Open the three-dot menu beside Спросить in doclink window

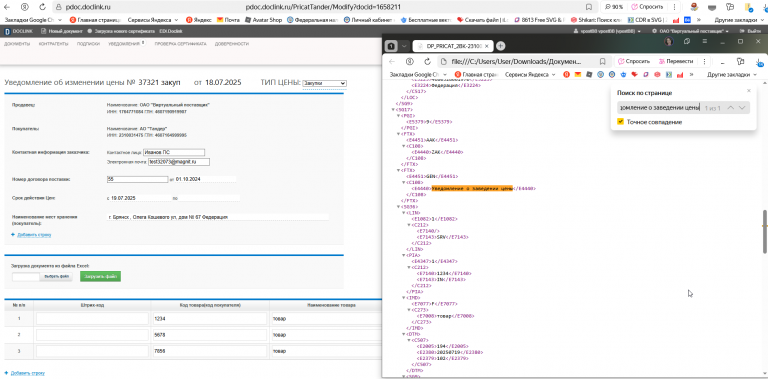click(675, 7)
